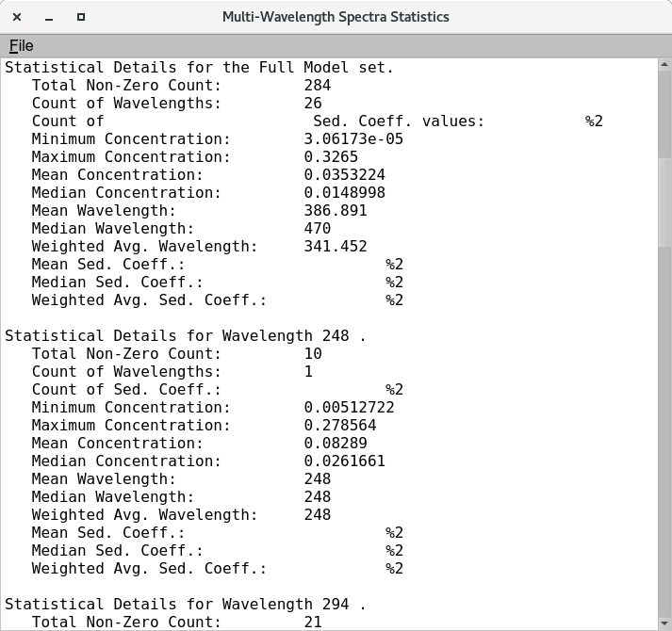Maximize the statistics window

coord(80,17)
